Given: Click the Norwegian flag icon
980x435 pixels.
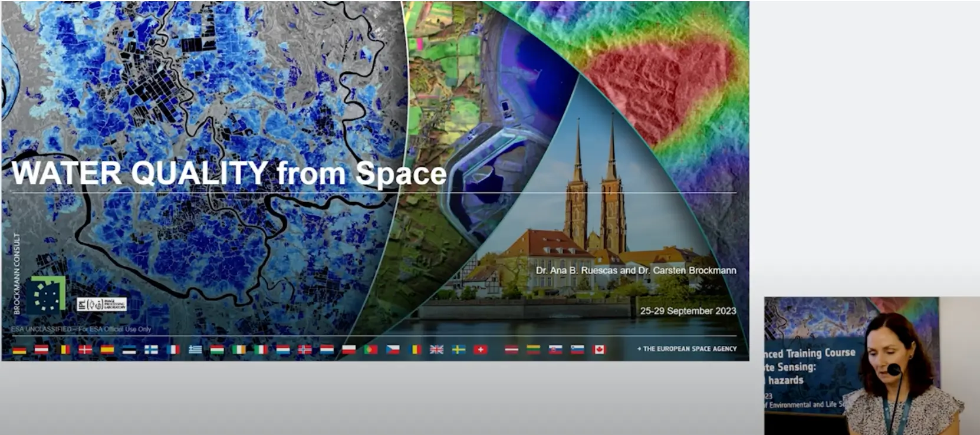Looking at the screenshot, I should (x=305, y=350).
